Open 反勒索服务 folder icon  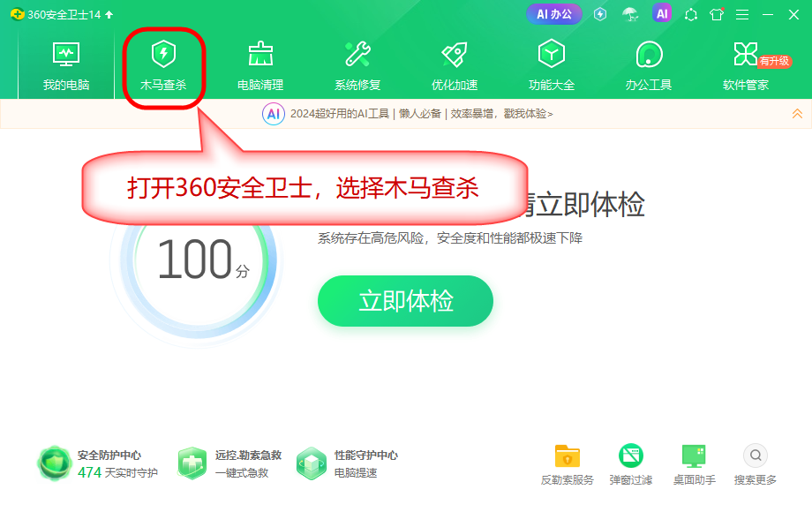tap(567, 456)
